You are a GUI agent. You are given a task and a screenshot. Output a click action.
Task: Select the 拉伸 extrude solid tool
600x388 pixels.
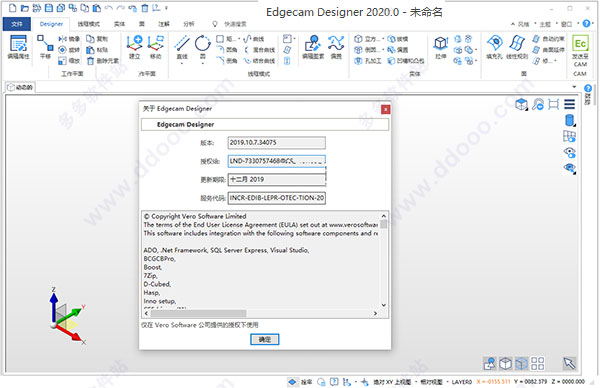tap(440, 47)
